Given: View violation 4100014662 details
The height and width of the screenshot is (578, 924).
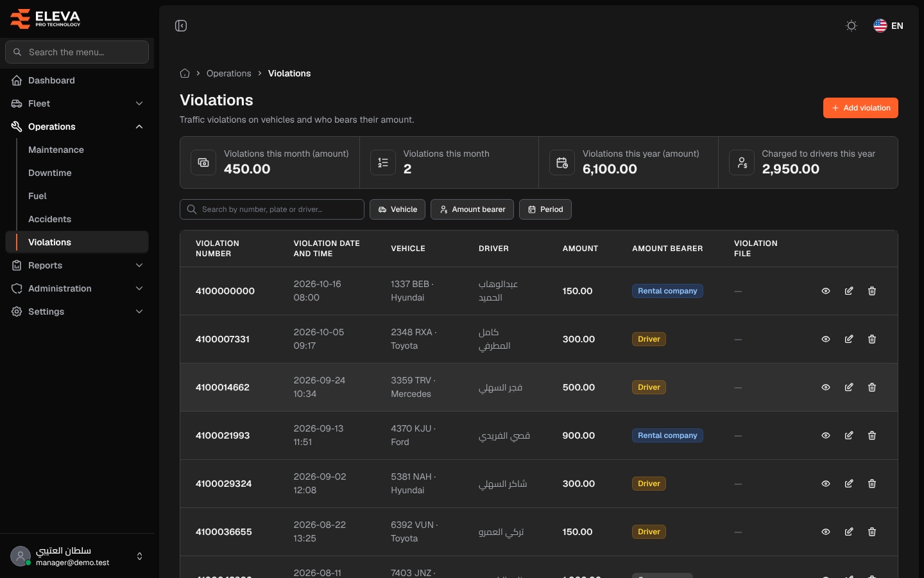Looking at the screenshot, I should coord(826,387).
